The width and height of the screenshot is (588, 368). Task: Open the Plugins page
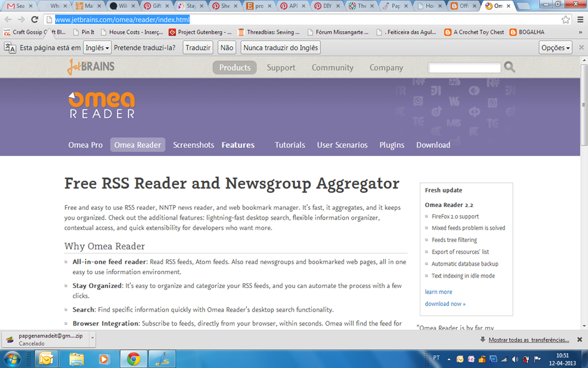(392, 145)
